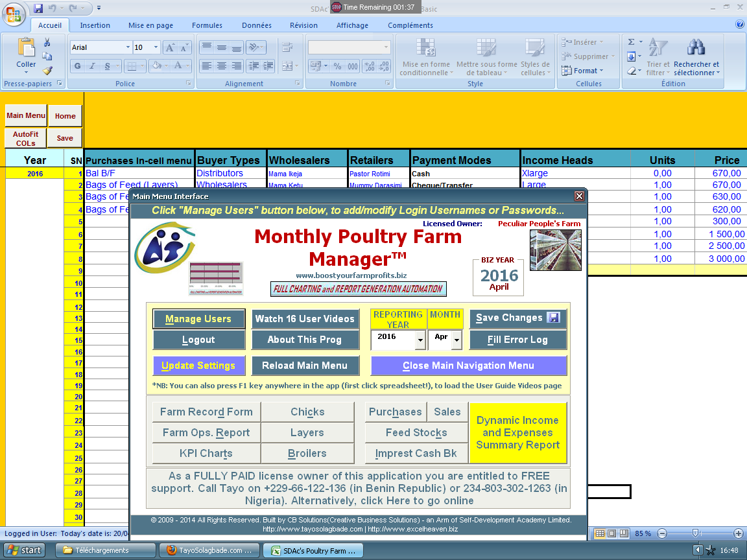Toggle align text left
Screen dimensions: 747x560
click(206, 65)
